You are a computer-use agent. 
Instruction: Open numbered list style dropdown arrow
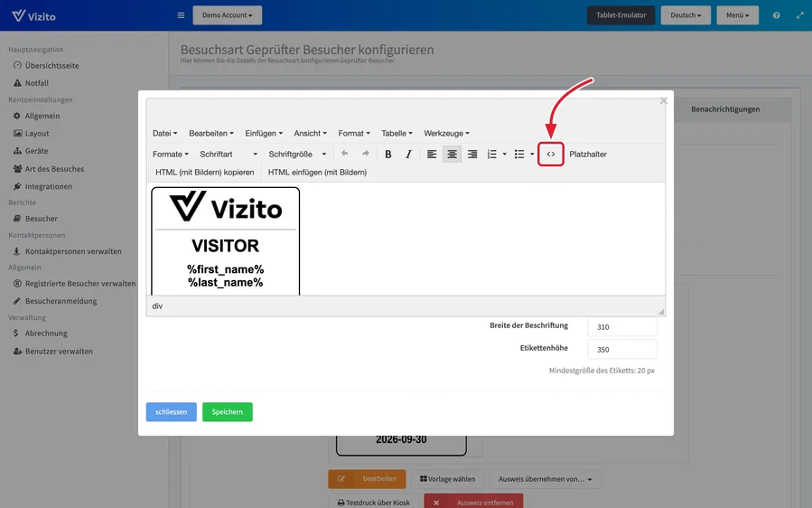(504, 154)
